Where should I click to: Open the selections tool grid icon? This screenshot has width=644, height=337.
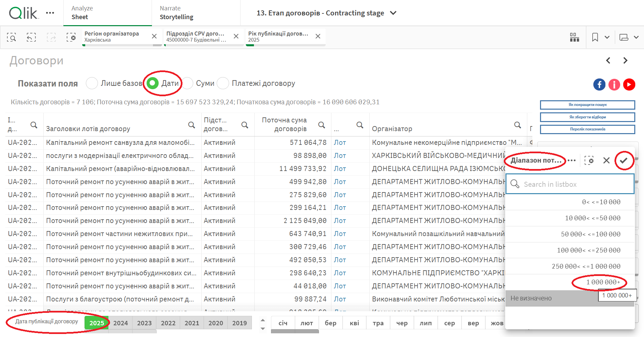(574, 37)
